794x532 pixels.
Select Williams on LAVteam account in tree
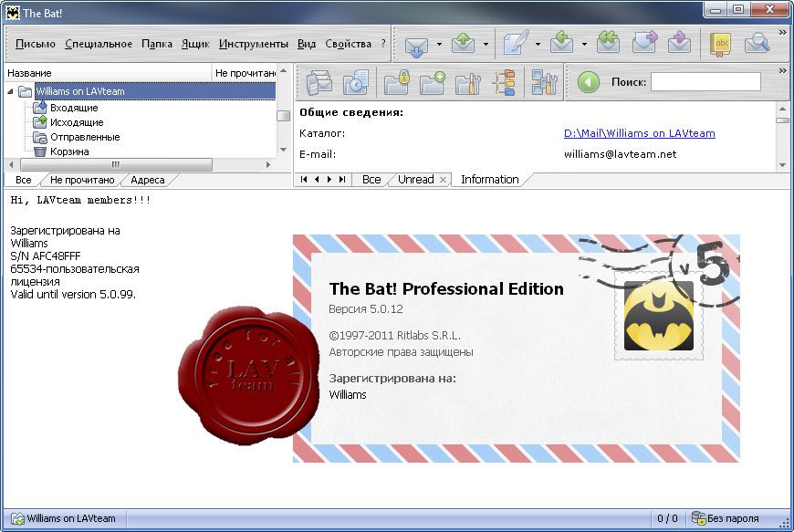tap(155, 91)
